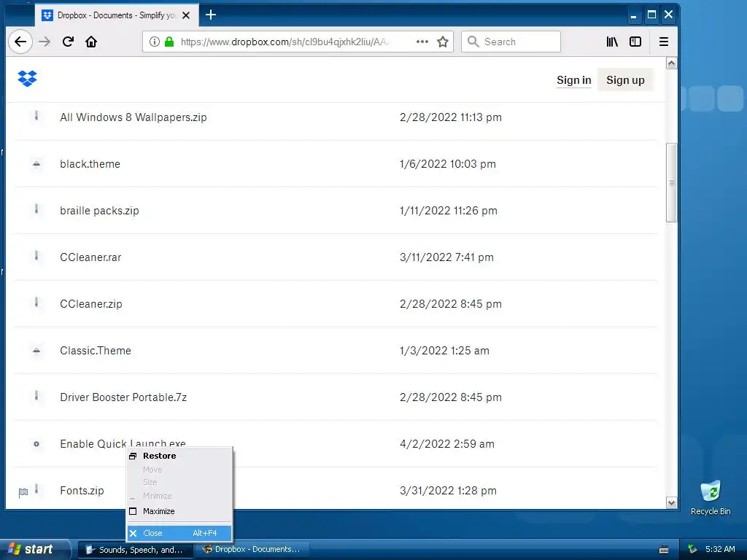Click the page scrollbar up arrow
The height and width of the screenshot is (560, 747).
point(671,63)
